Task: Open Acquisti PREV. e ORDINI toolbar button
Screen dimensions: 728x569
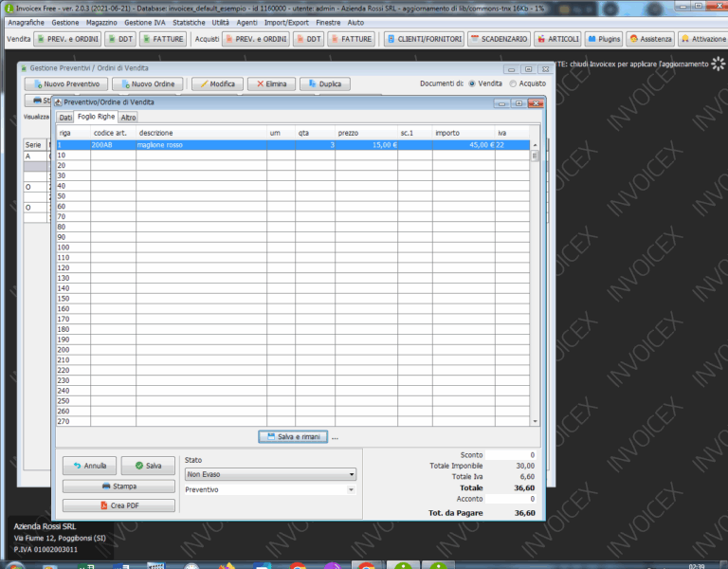Action: [256, 39]
